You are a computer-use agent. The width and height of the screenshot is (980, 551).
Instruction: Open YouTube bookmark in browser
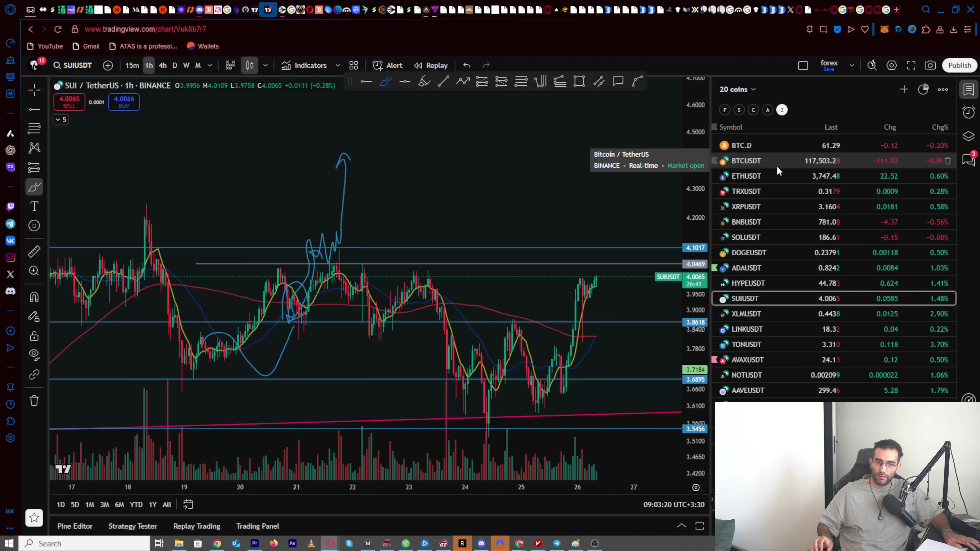click(x=45, y=46)
